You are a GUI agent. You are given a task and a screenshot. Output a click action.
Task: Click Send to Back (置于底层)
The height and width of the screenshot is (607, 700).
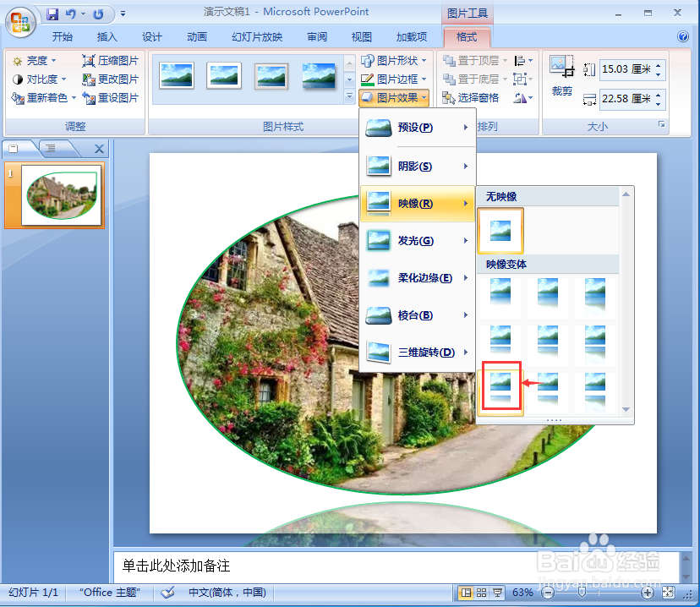pyautogui.click(x=475, y=79)
